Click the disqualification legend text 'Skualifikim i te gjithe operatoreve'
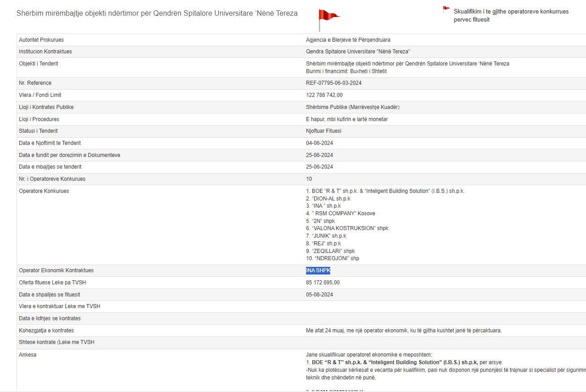The image size is (586, 392). tap(511, 12)
